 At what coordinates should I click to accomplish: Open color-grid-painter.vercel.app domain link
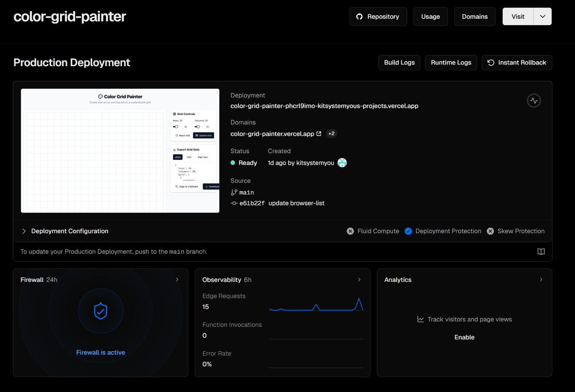coord(272,134)
